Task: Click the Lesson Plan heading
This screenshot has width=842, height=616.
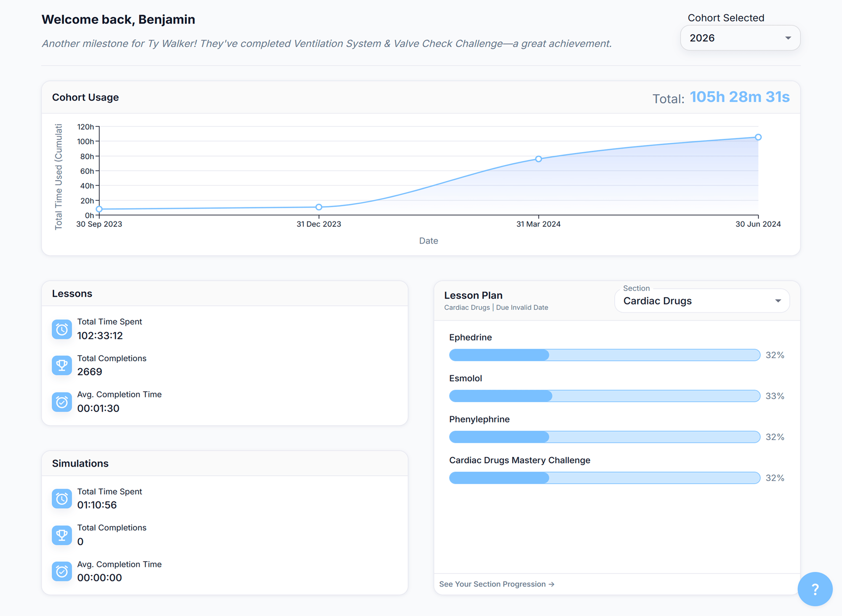Action: (x=473, y=295)
